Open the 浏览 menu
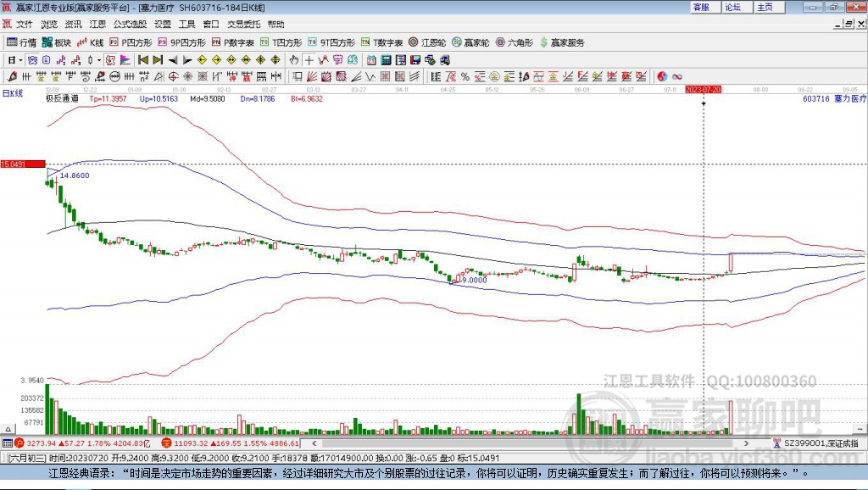The width and height of the screenshot is (868, 490). click(48, 24)
